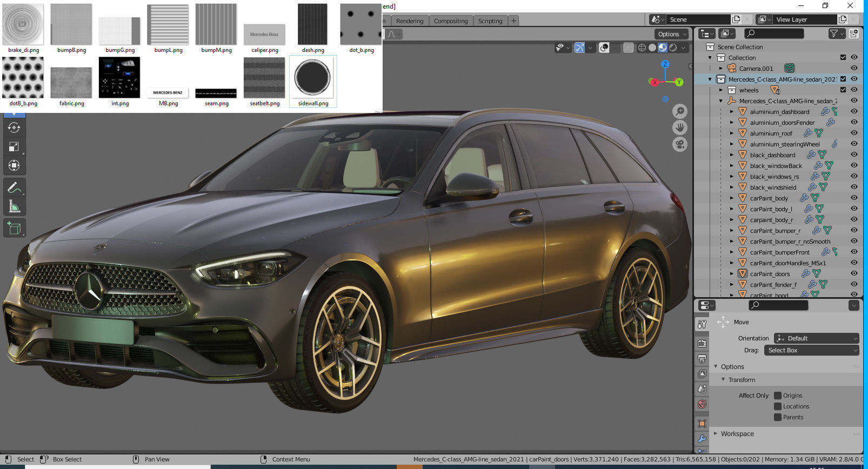Collapse the Options panel
868x469 pixels.
716,366
